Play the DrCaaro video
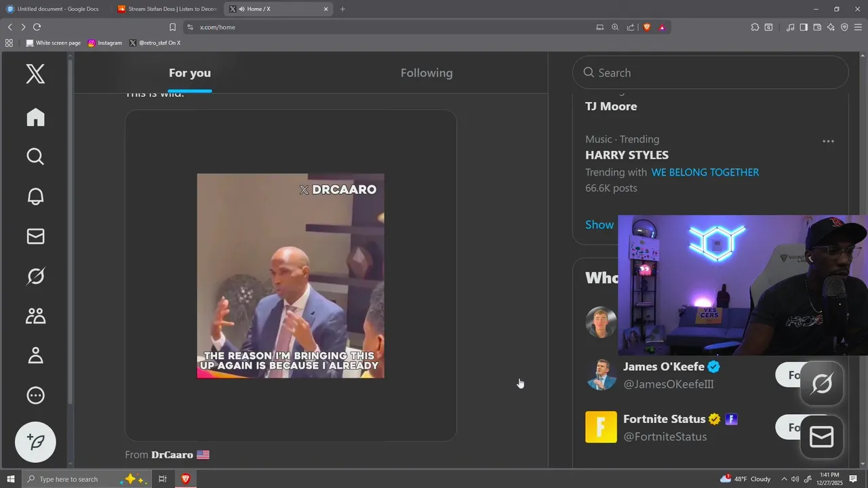The height and width of the screenshot is (488, 868). (x=290, y=276)
